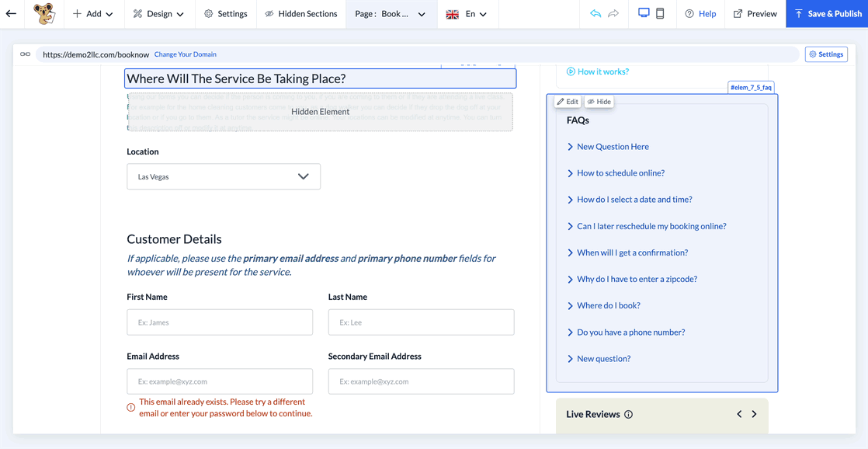This screenshot has height=449, width=868.
Task: Show previous live review arrow
Action: tap(739, 415)
